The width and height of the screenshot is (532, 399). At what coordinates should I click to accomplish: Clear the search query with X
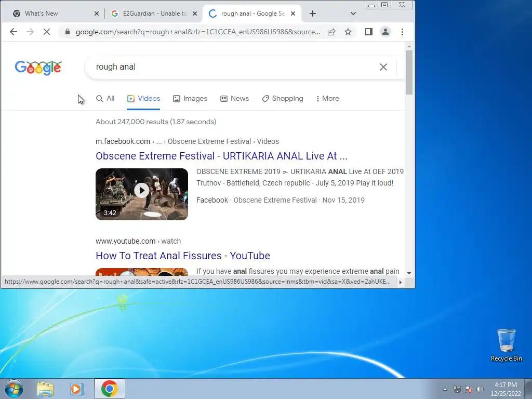383,67
